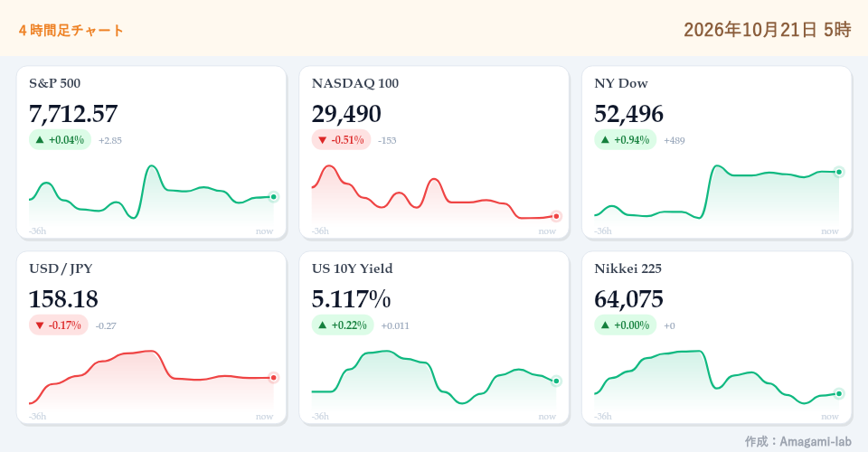868x452 pixels.
Task: Click the -0.27 change text
Action: (x=107, y=325)
